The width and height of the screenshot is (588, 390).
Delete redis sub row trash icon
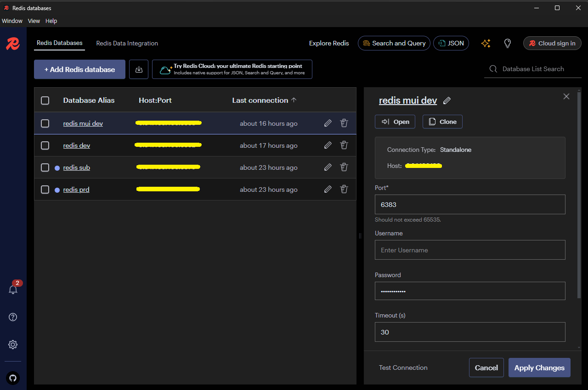click(x=344, y=167)
